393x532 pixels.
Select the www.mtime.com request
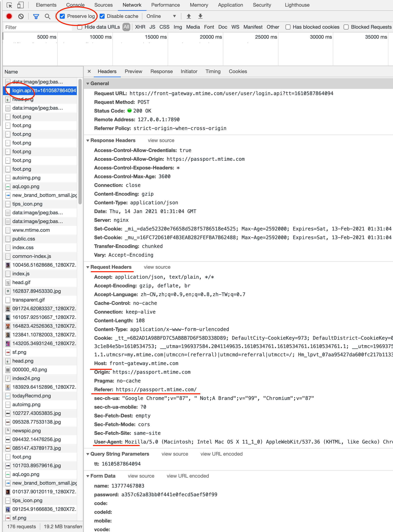(40, 230)
